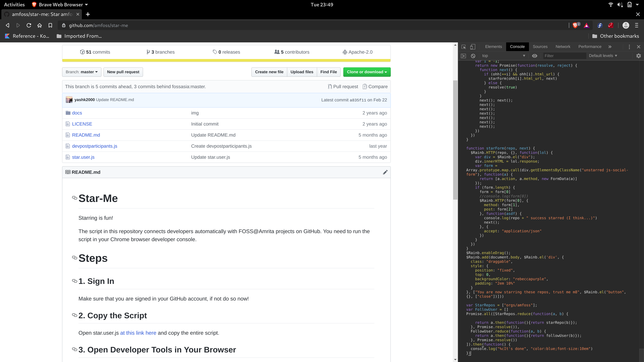Click the README edit pencil icon
The image size is (644, 362).
(x=385, y=172)
